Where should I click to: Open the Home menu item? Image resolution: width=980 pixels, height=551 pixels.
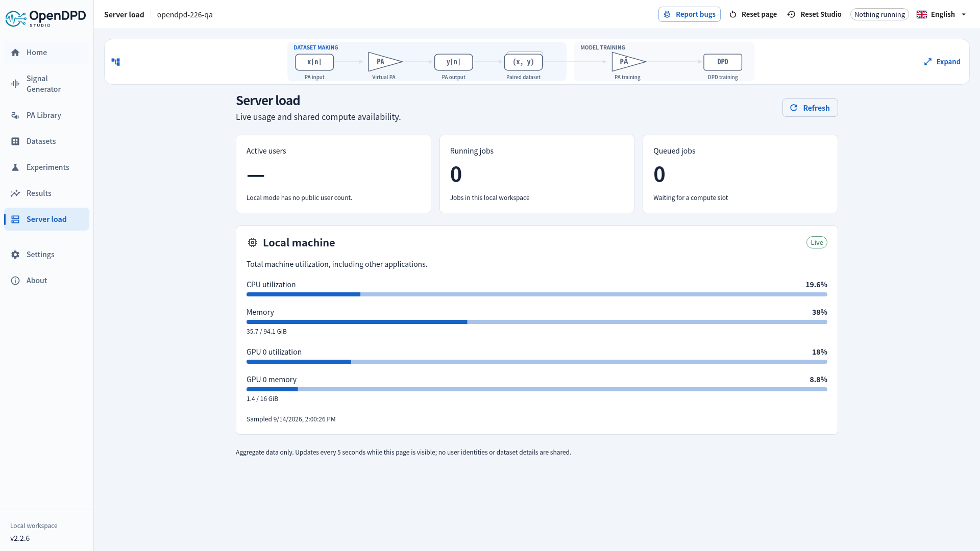point(46,53)
